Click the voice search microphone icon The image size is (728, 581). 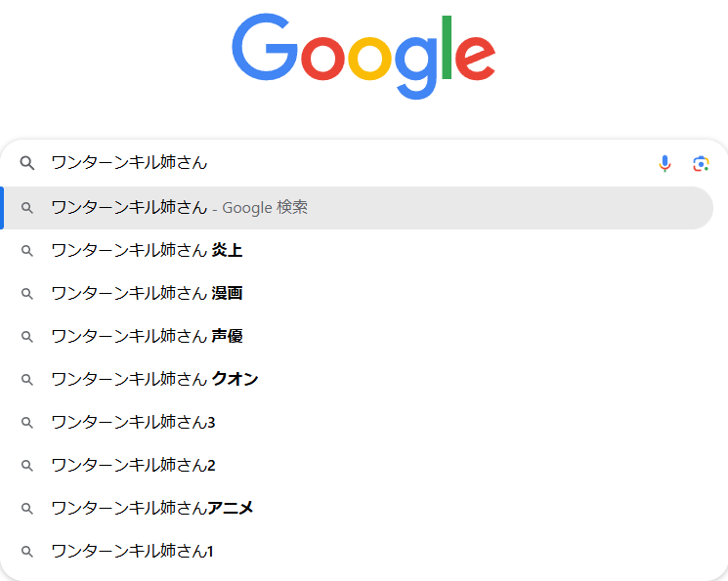tap(664, 163)
